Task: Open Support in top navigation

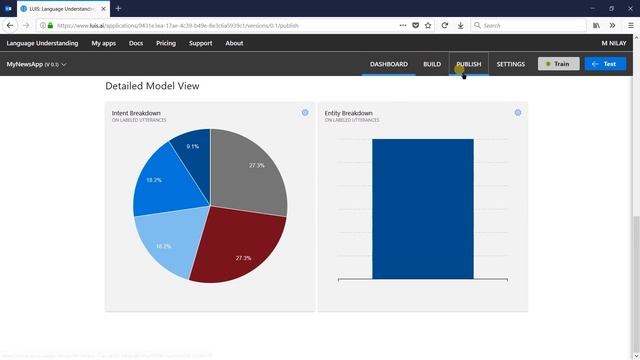Action: (200, 43)
